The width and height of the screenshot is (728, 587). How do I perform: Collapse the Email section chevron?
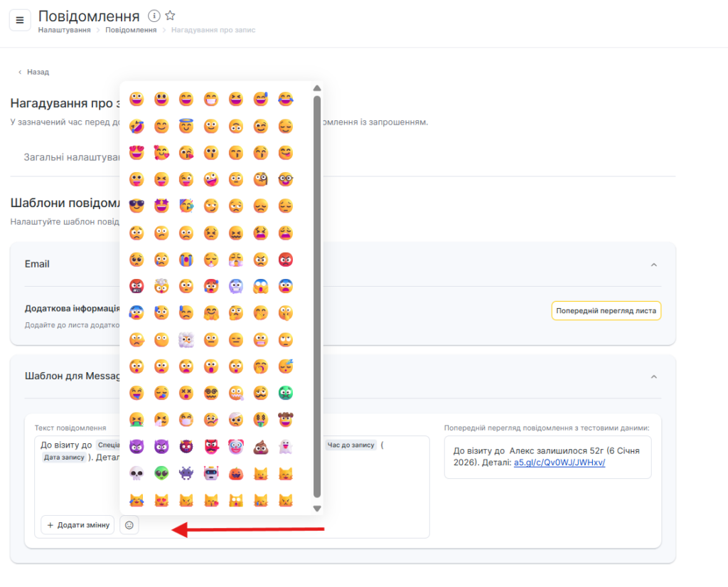click(x=654, y=265)
